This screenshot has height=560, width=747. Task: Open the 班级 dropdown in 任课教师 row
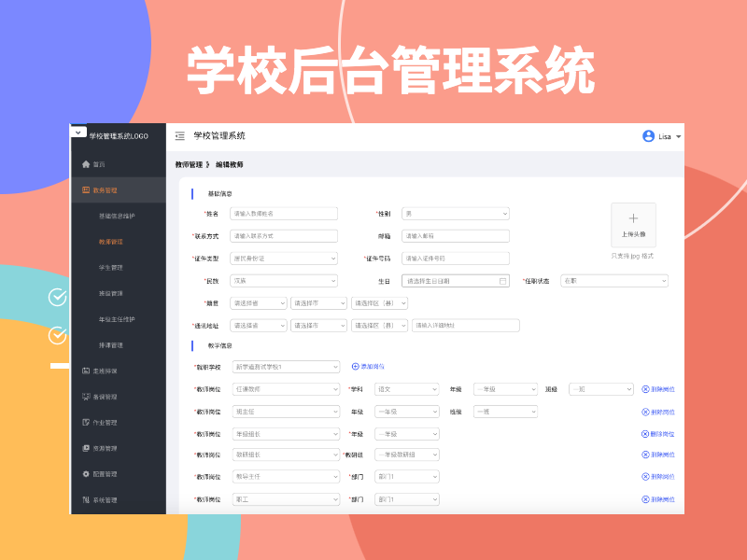601,389
